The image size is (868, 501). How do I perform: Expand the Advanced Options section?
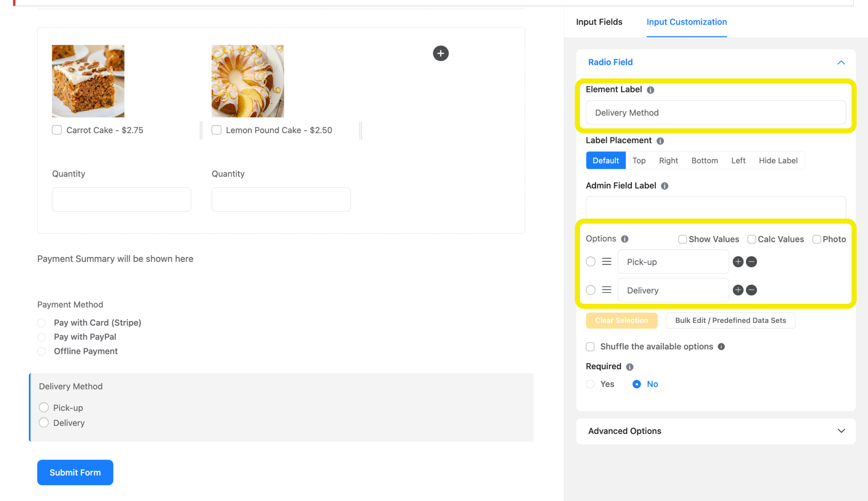tap(840, 431)
